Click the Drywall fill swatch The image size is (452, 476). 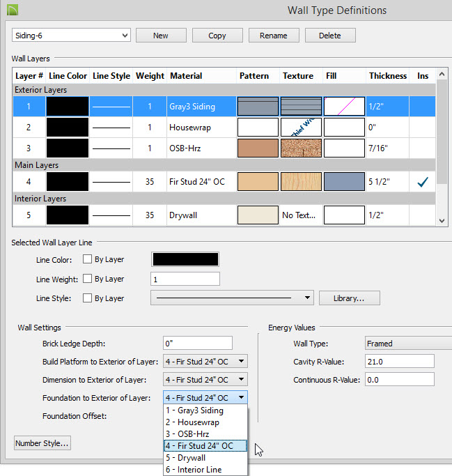344,215
